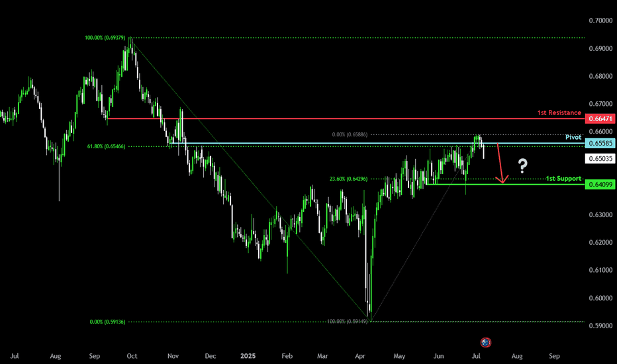Select the '1st Resistance' label
617x364 pixels.
pyautogui.click(x=559, y=113)
